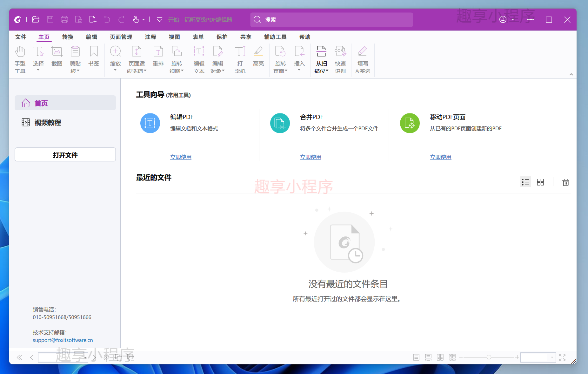The image size is (588, 374).
Task: Click the account user icon in title bar
Action: tap(503, 20)
